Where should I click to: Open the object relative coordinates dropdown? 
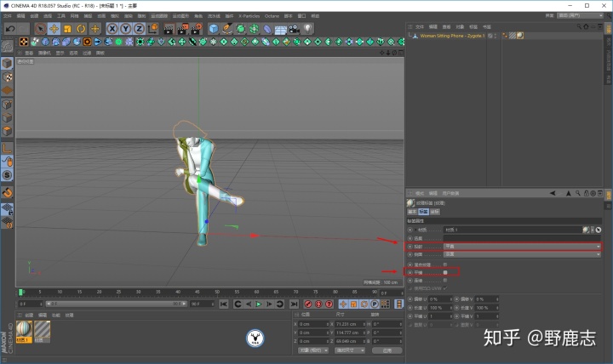pyautogui.click(x=313, y=350)
